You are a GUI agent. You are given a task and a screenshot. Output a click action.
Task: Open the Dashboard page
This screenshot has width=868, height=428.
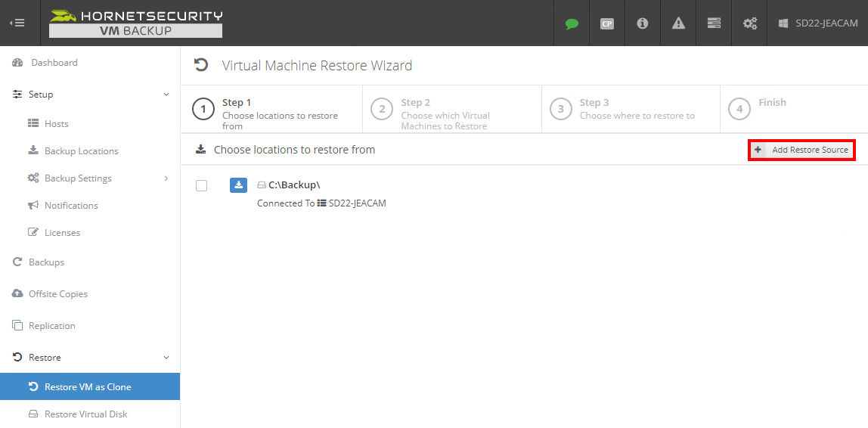[x=54, y=63]
